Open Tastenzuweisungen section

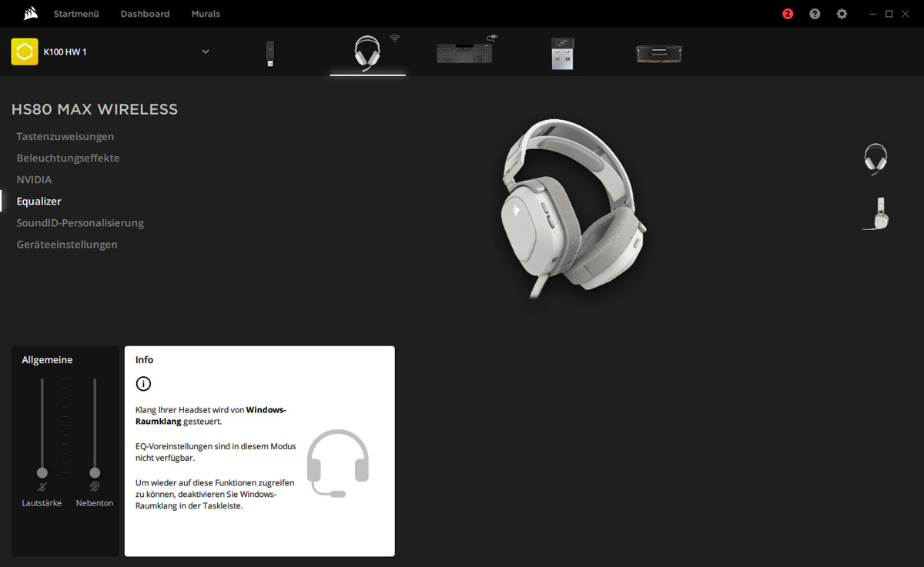click(65, 137)
